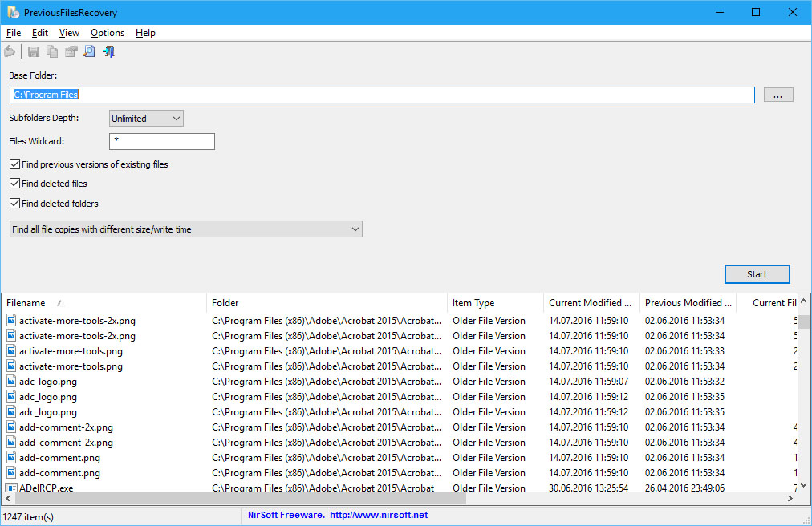Open the Options menu
Viewport: 812px width, 526px height.
point(108,33)
